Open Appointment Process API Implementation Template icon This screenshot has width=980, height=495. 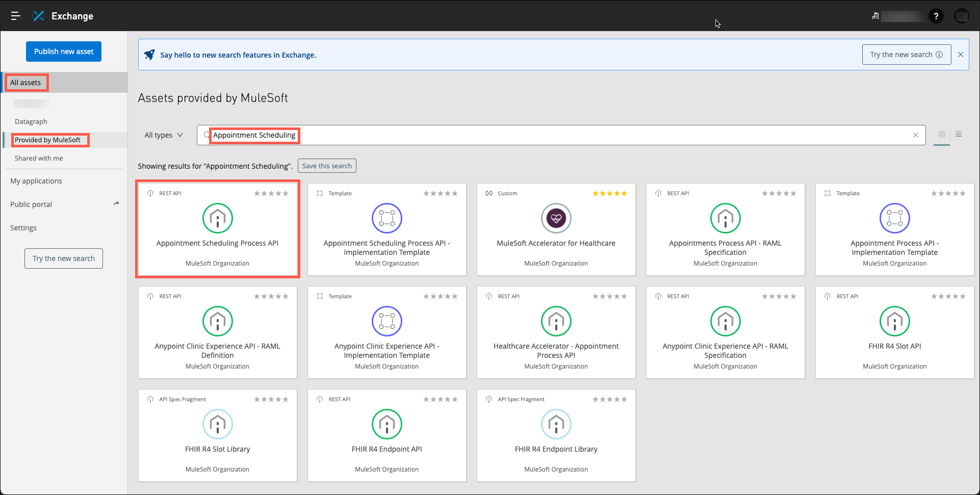pos(895,218)
